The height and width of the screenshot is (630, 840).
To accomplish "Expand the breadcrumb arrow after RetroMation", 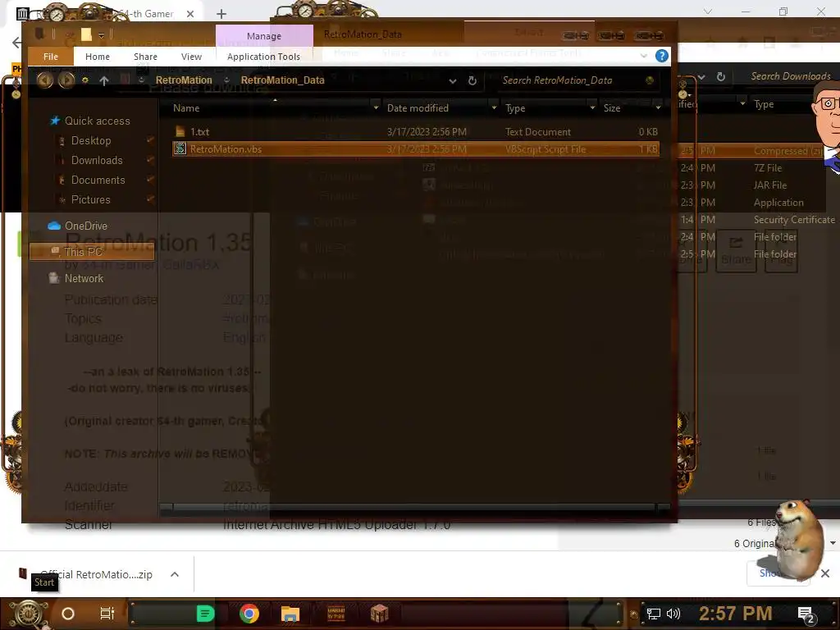I will (x=226, y=80).
